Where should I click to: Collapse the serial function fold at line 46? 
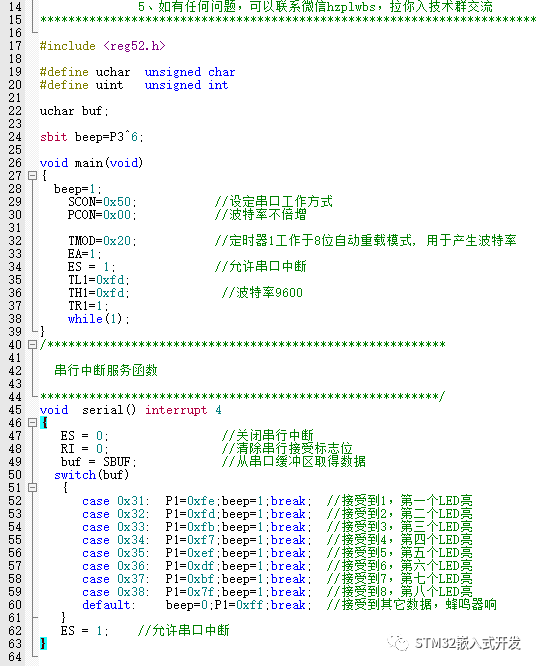click(32, 423)
